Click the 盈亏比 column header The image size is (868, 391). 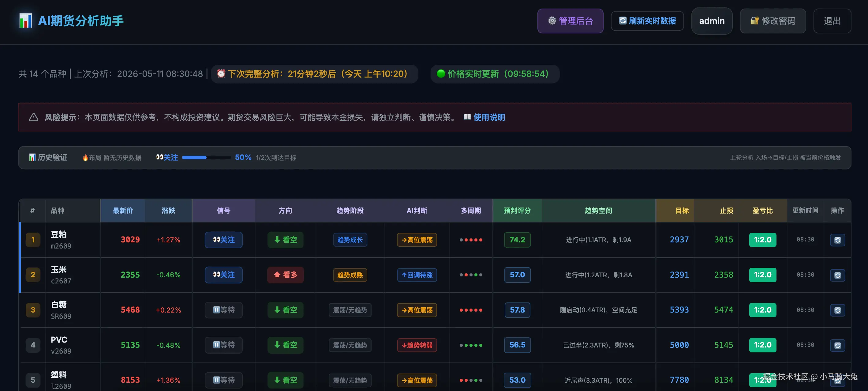click(x=762, y=211)
